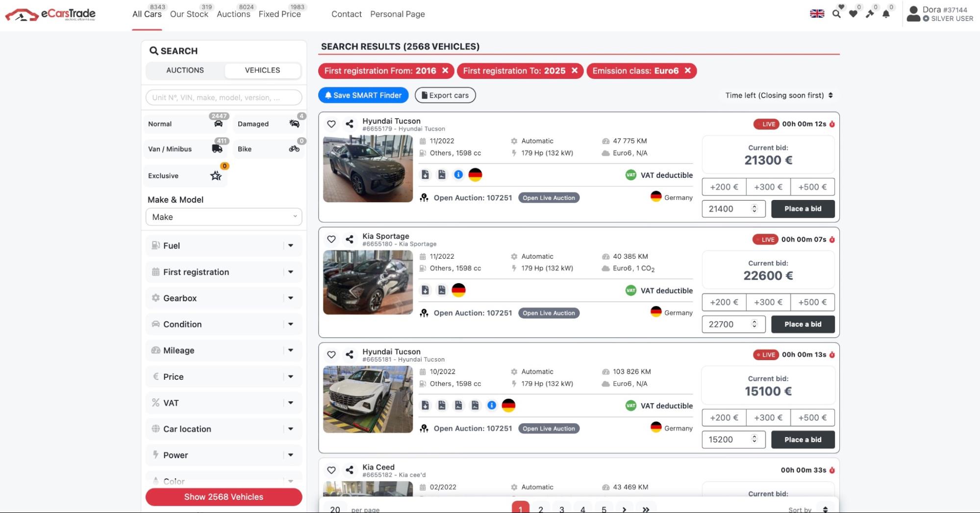Open the notifications bell icon
980x513 pixels.
(x=886, y=14)
